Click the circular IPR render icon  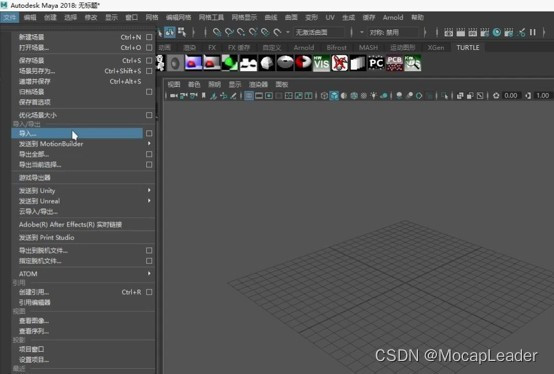tap(497, 32)
